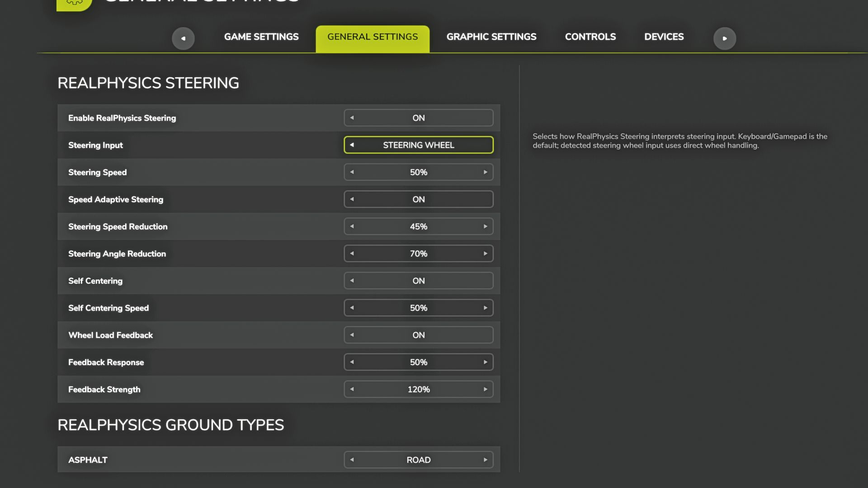Toggle Wheel Load Feedback left arrow
The width and height of the screenshot is (868, 488).
tap(352, 335)
